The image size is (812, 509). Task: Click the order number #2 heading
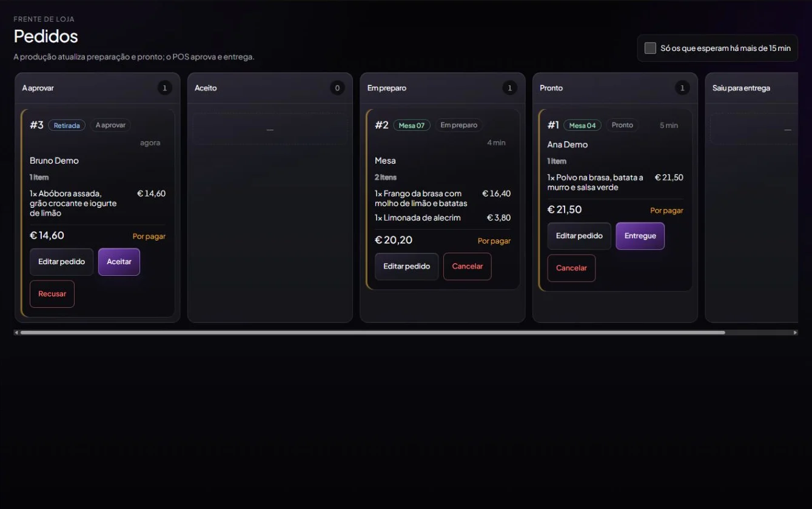coord(381,125)
